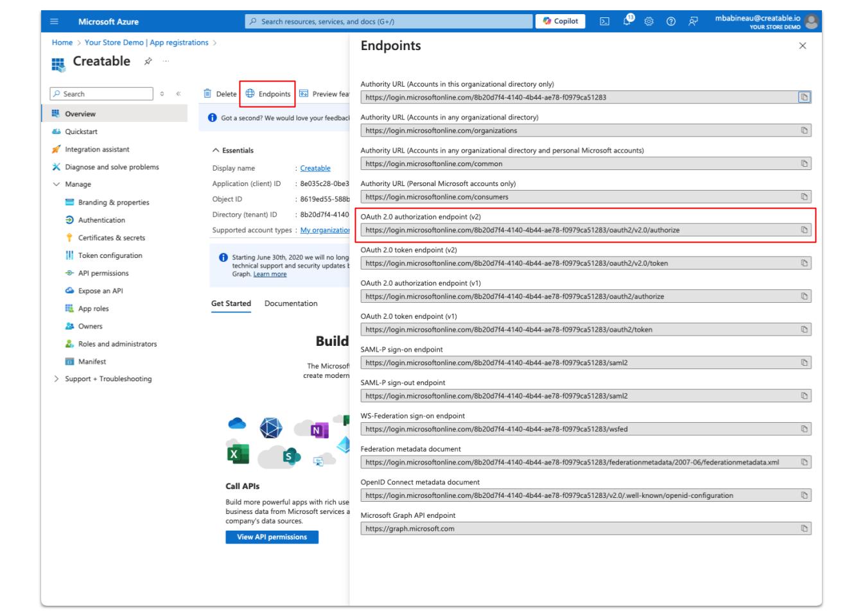Screen dimensions: 863x616
Task: Click the Endpoints toolbar button
Action: pos(268,94)
